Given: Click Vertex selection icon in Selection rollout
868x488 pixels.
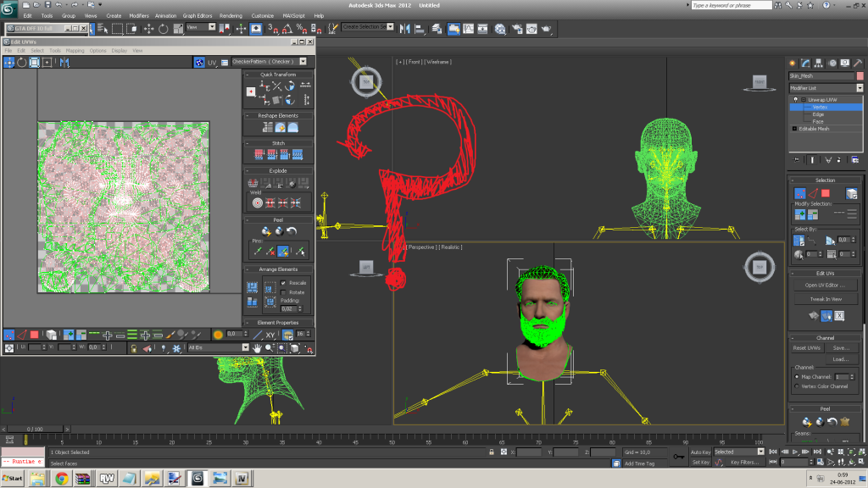Looking at the screenshot, I should (800, 193).
